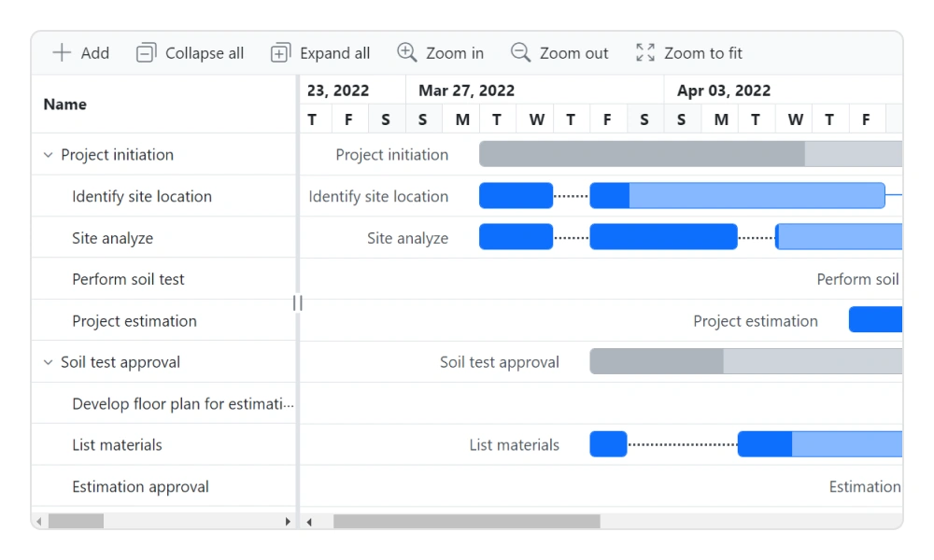Select the Estimation approval row
The height and width of the screenshot is (560, 934).
(140, 486)
